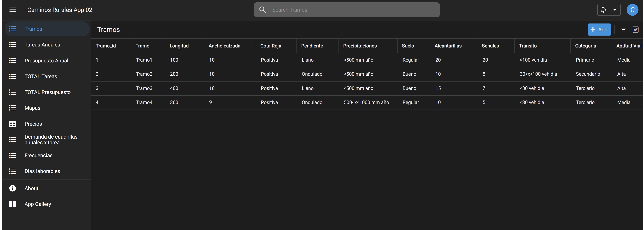Expand the sync options dropdown arrow
This screenshot has width=644, height=230.
point(615,10)
